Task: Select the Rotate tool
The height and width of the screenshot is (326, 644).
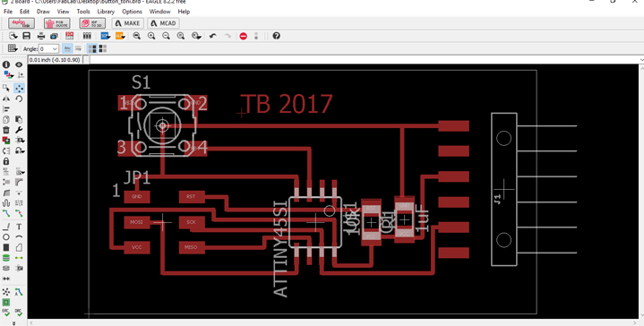Action: point(19,99)
